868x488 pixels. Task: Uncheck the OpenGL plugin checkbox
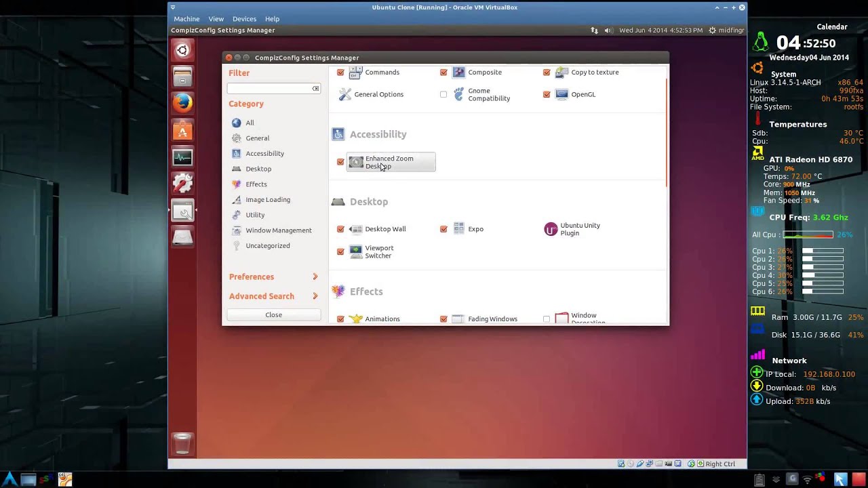[x=547, y=94]
